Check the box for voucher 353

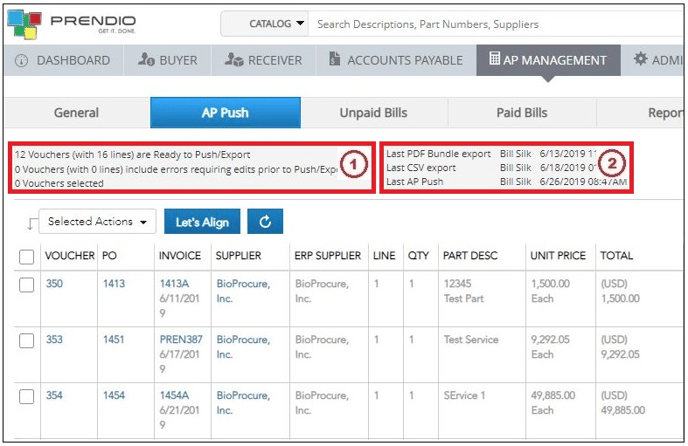(x=27, y=341)
